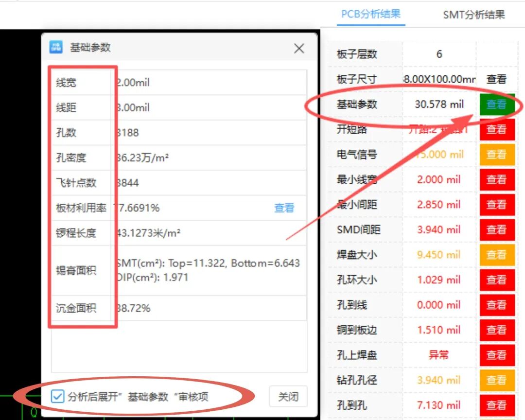The height and width of the screenshot is (420, 525).
Task: Switch to the PCB分析结果 tab
Action: [x=370, y=14]
